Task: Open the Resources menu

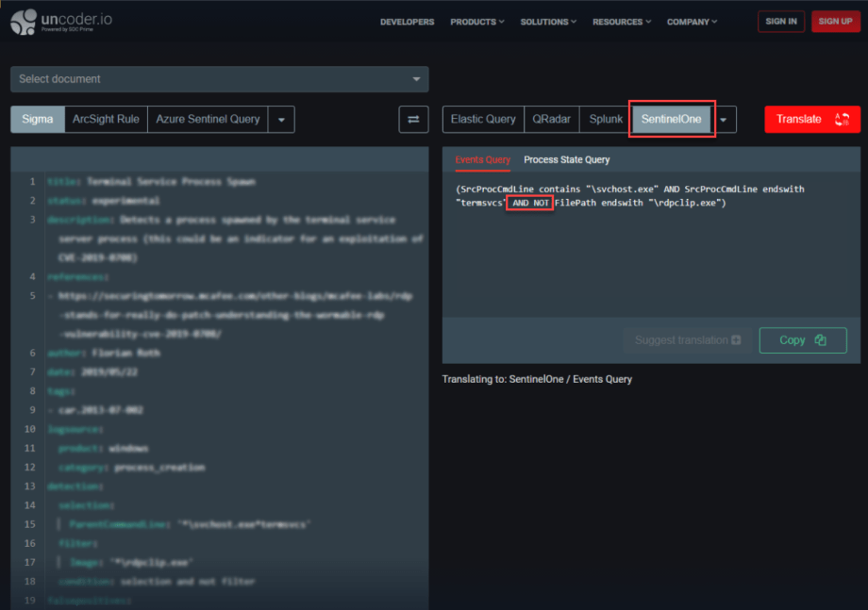Action: 621,22
